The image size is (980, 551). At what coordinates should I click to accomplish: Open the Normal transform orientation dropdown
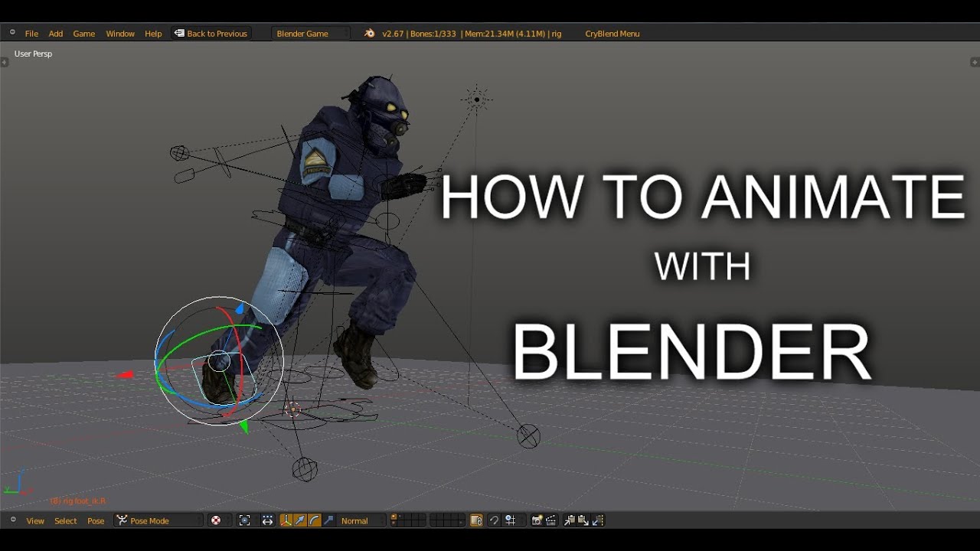pos(361,520)
